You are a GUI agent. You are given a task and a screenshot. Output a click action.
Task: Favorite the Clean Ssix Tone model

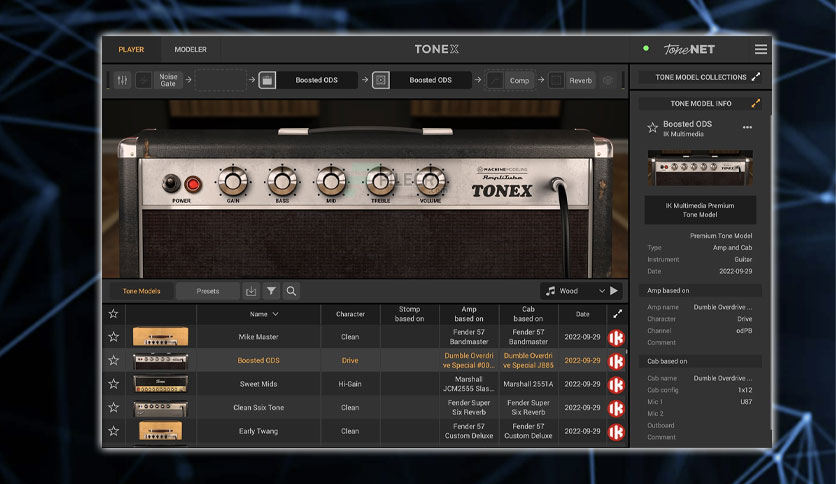(113, 407)
